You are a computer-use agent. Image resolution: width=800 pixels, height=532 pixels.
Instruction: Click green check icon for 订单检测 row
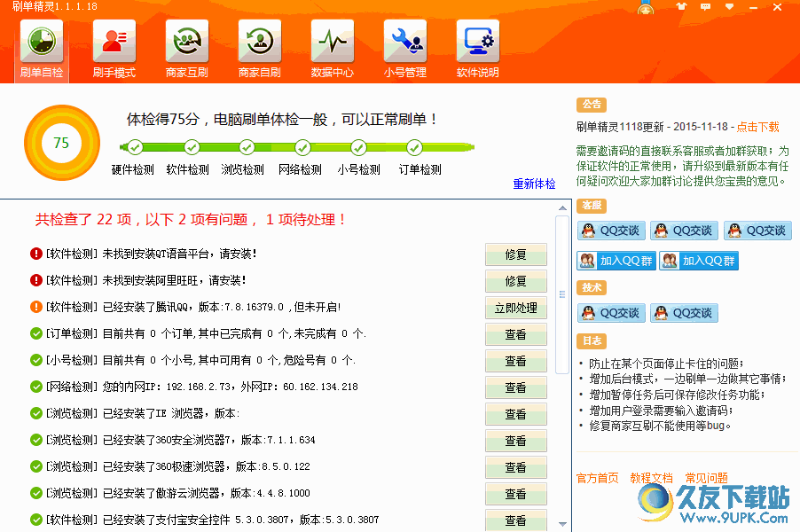pyautogui.click(x=36, y=333)
